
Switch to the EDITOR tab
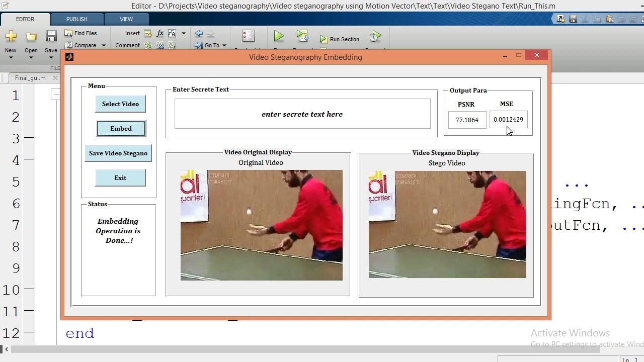tap(25, 19)
